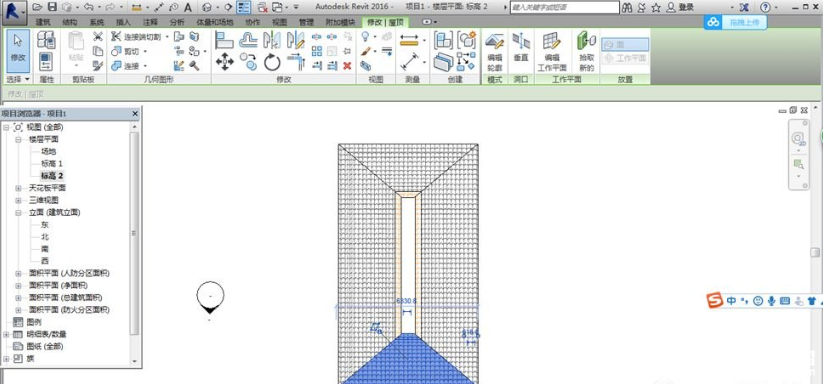
Task: Open the 插入 ribbon tab
Action: pyautogui.click(x=123, y=23)
